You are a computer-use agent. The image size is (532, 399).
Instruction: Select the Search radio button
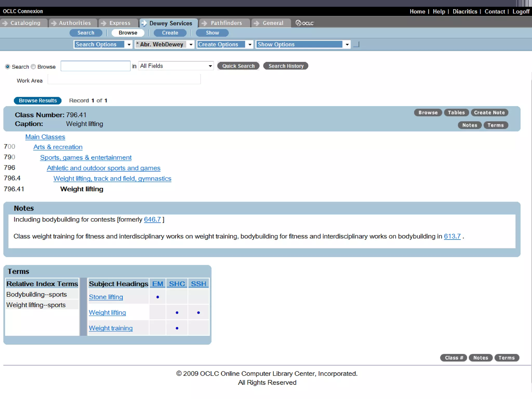pos(8,67)
